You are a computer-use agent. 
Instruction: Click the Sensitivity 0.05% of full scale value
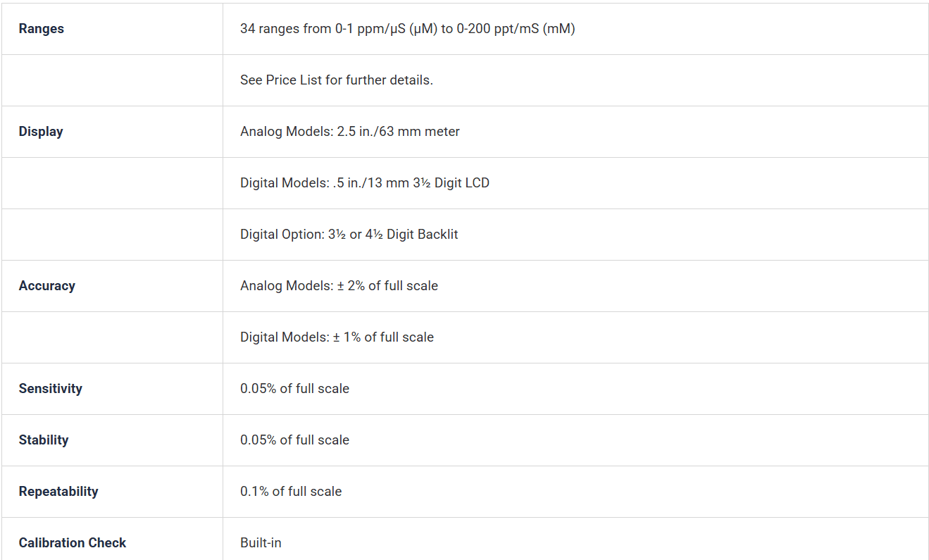[294, 389]
